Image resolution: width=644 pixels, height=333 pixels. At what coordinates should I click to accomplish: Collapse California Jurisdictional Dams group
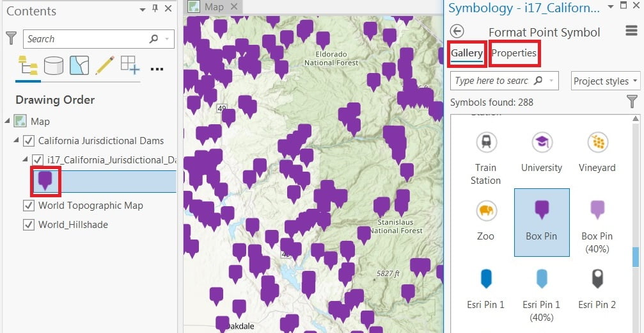pyautogui.click(x=16, y=140)
